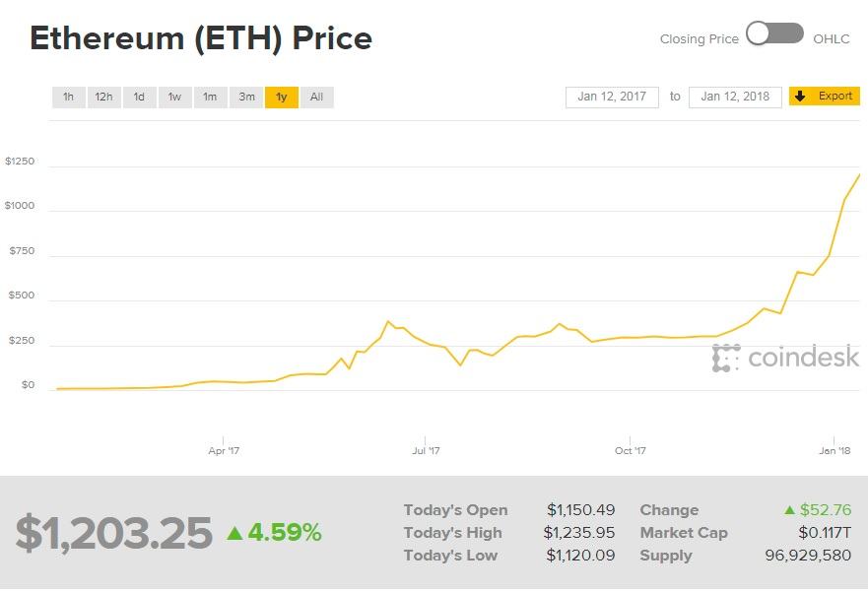
Task: Open the Jan 12, 2017 start date field
Action: click(x=611, y=97)
